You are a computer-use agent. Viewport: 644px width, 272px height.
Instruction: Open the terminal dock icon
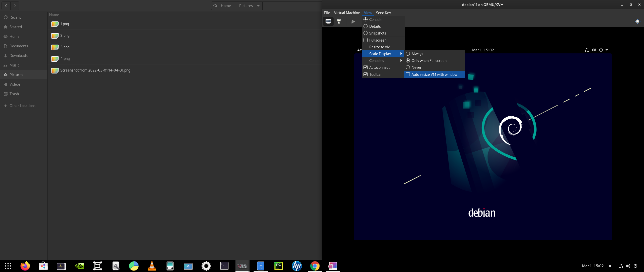224,266
